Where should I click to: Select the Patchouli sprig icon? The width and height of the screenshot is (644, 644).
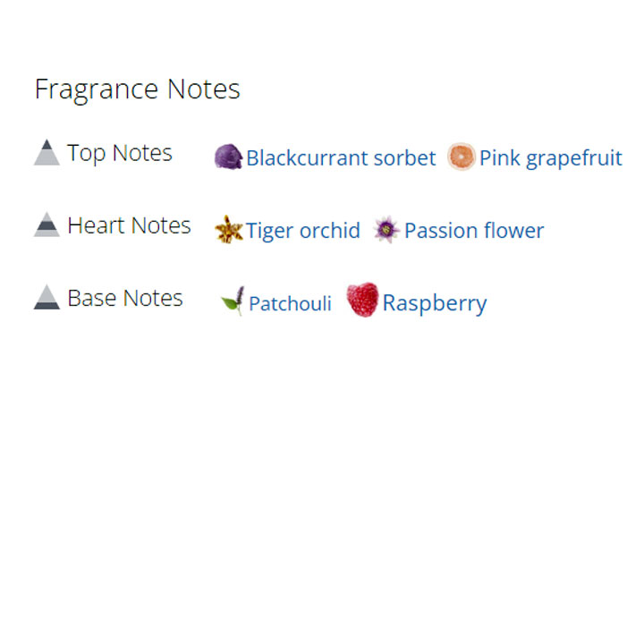click(x=233, y=301)
